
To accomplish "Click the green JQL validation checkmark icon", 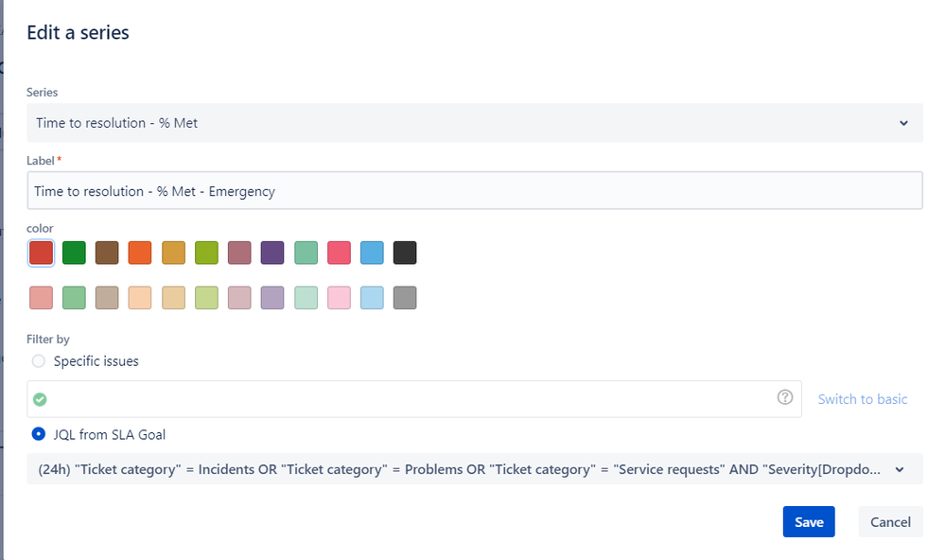I will 40,398.
